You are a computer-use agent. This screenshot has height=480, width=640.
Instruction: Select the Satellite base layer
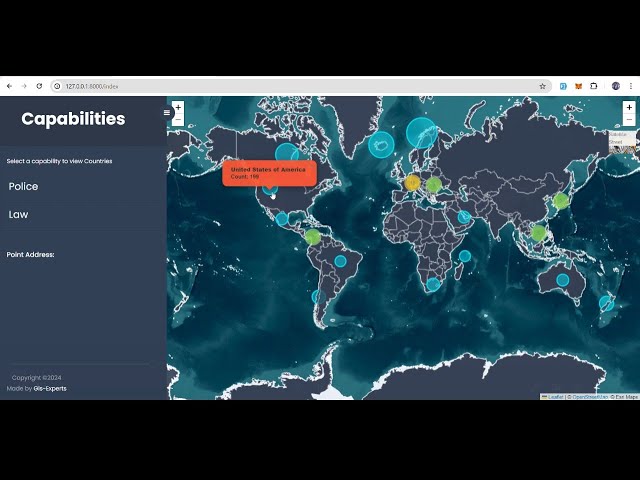(x=617, y=135)
